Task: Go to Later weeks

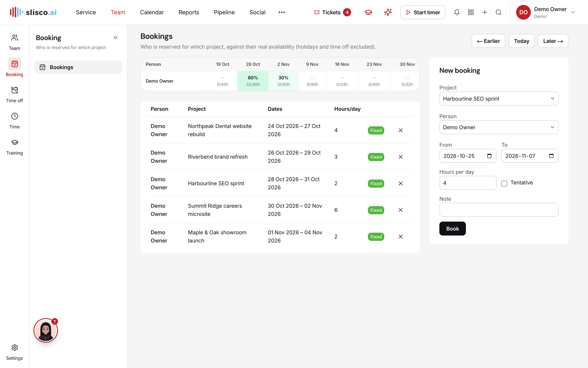Action: tap(553, 41)
